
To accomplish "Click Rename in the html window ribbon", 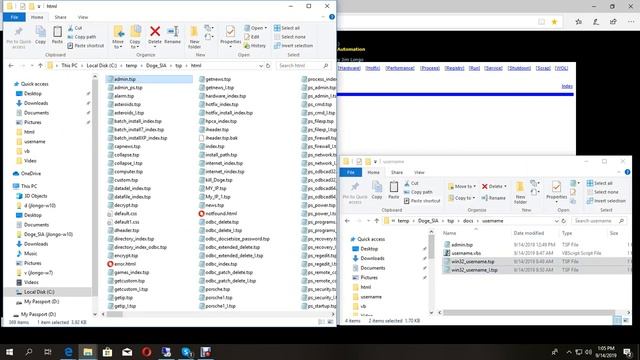I will (173, 35).
